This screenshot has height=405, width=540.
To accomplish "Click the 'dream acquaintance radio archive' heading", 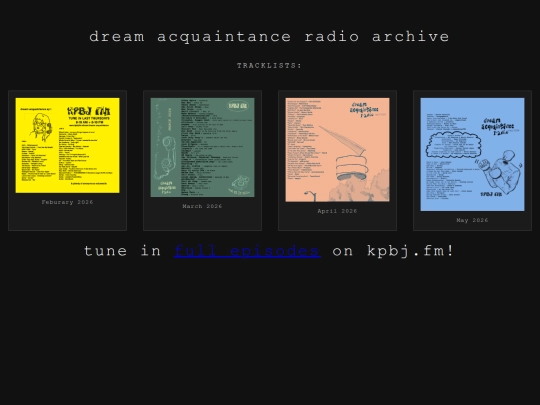I will 270,37.
